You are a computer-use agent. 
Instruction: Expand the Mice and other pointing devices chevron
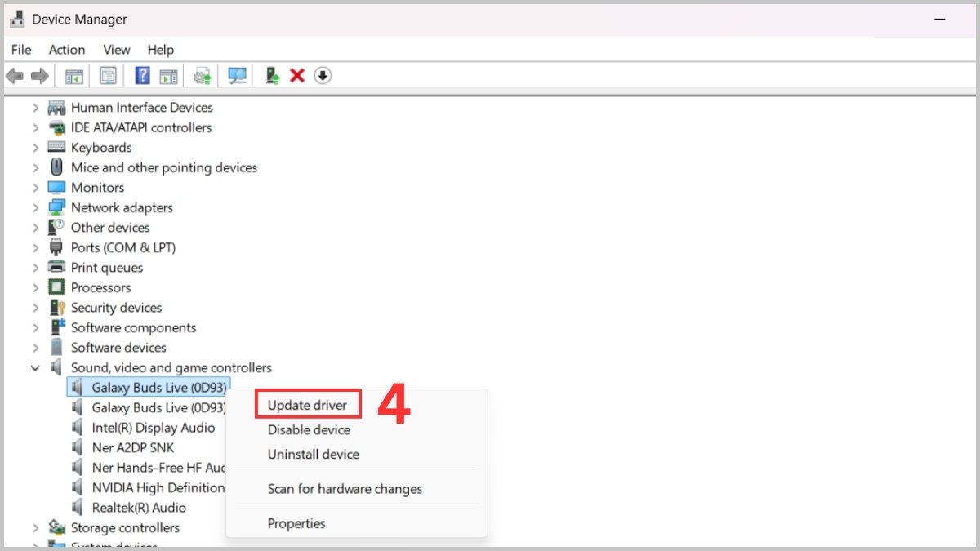tap(35, 167)
